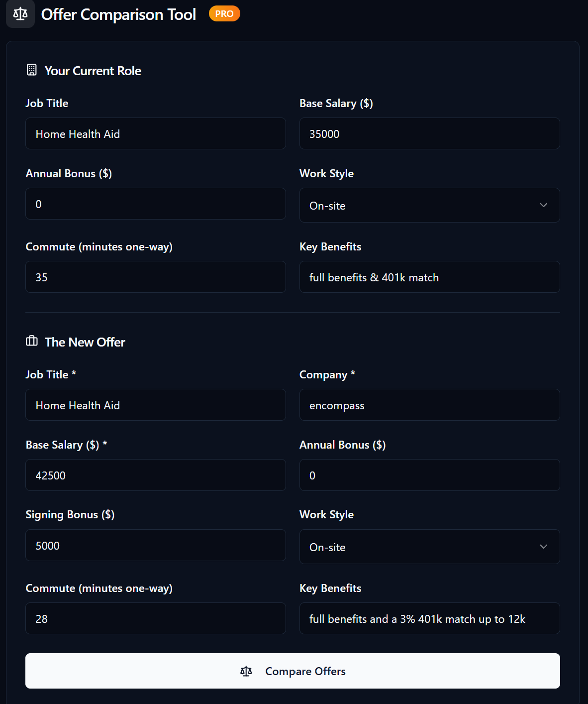Click the Company field containing encompass
This screenshot has height=704, width=588.
pos(429,405)
